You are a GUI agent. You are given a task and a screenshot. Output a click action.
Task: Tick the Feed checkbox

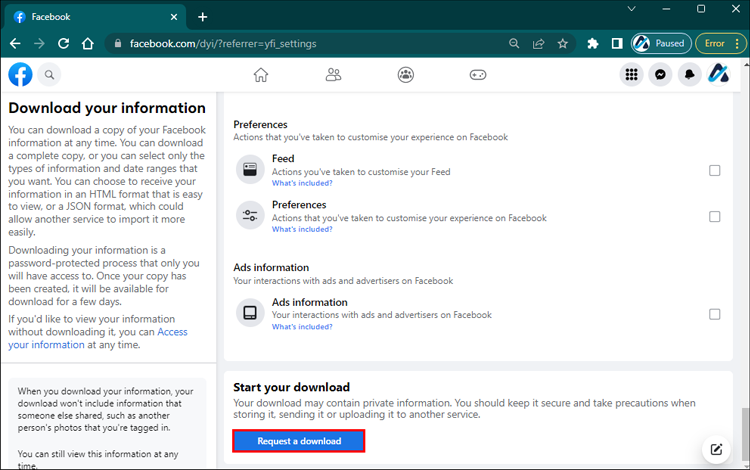point(714,170)
